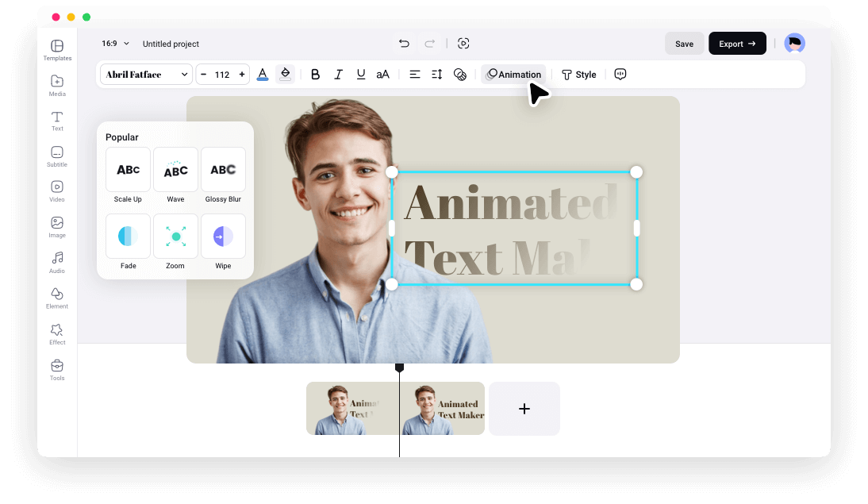
Task: Open the text alignment options
Action: (415, 74)
